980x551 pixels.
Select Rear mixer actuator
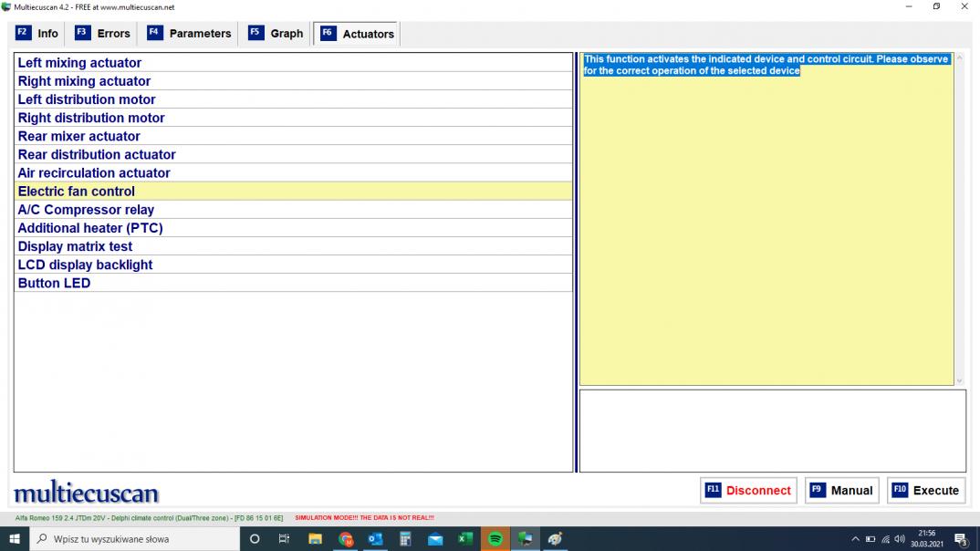[293, 136]
